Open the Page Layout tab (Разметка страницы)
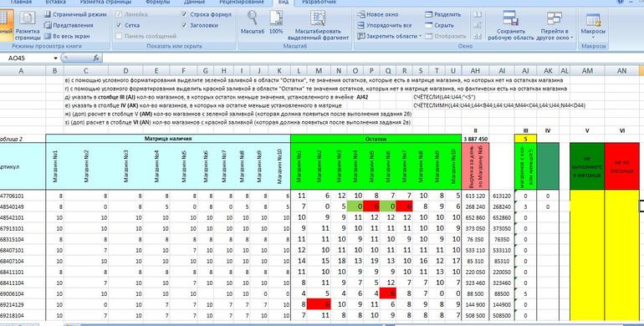 105,2
